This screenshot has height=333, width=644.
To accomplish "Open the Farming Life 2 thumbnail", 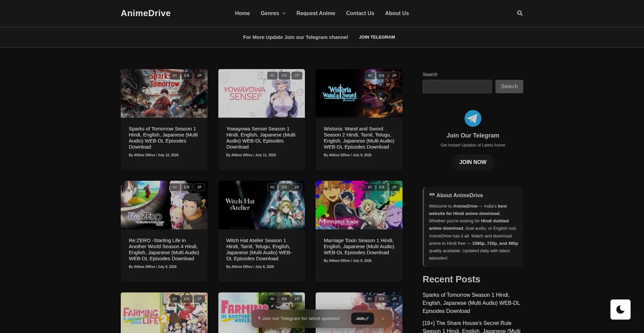I will tap(164, 313).
